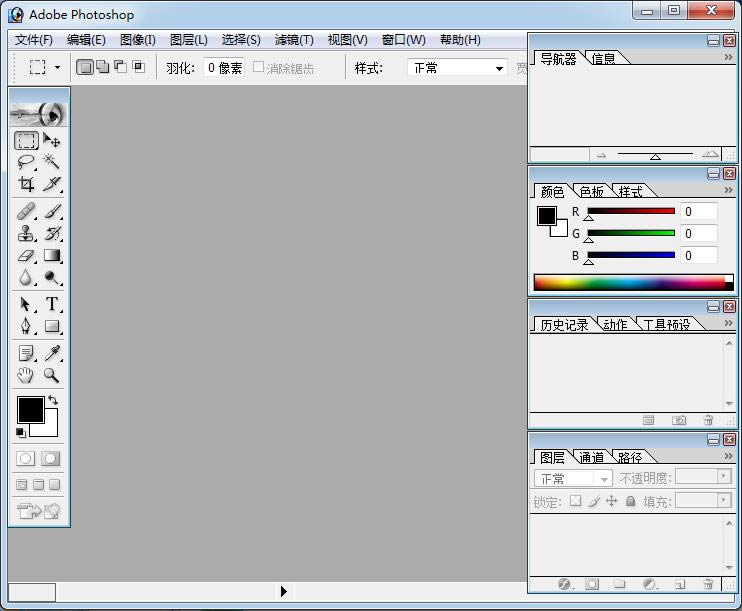Switch to Standard Screen mode
Viewport: 742px width, 611px height.
tap(22, 485)
